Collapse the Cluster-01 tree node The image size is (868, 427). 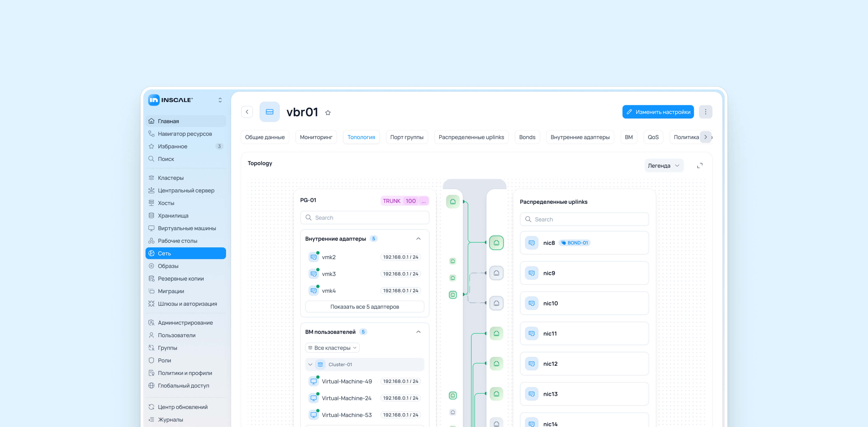(x=310, y=365)
